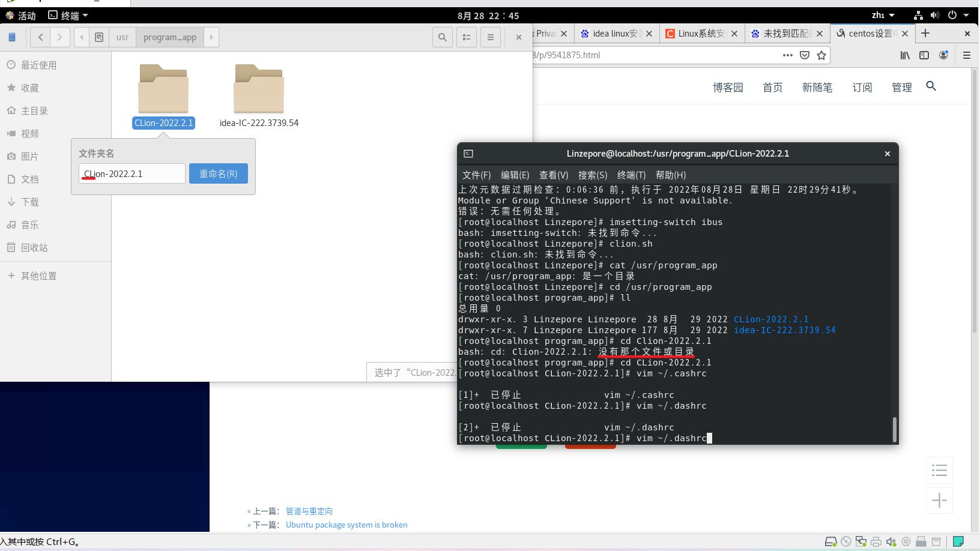This screenshot has height=551, width=980.
Task: Open the VM USB device status icon
Action: coord(921,542)
